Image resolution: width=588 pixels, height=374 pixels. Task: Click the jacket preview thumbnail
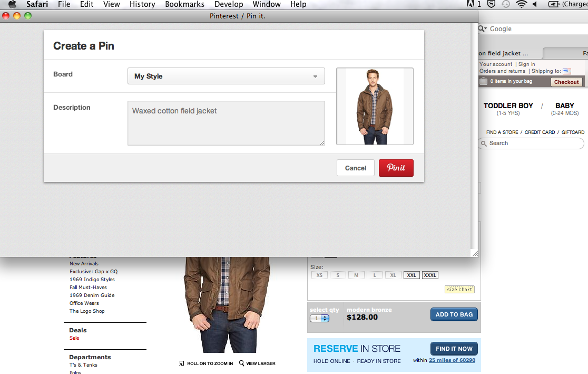pos(375,106)
